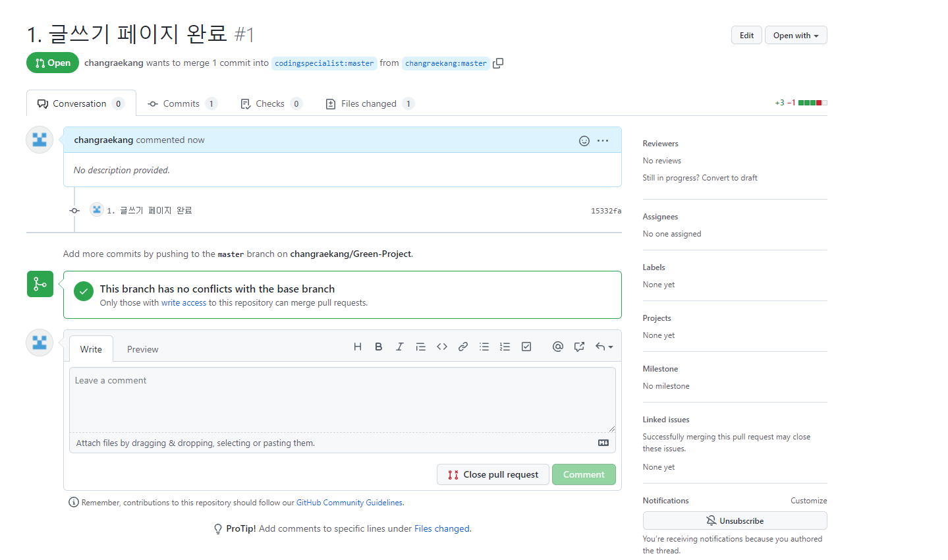Click the avatar beside the comment form
The width and height of the screenshot is (948, 560).
point(40,343)
